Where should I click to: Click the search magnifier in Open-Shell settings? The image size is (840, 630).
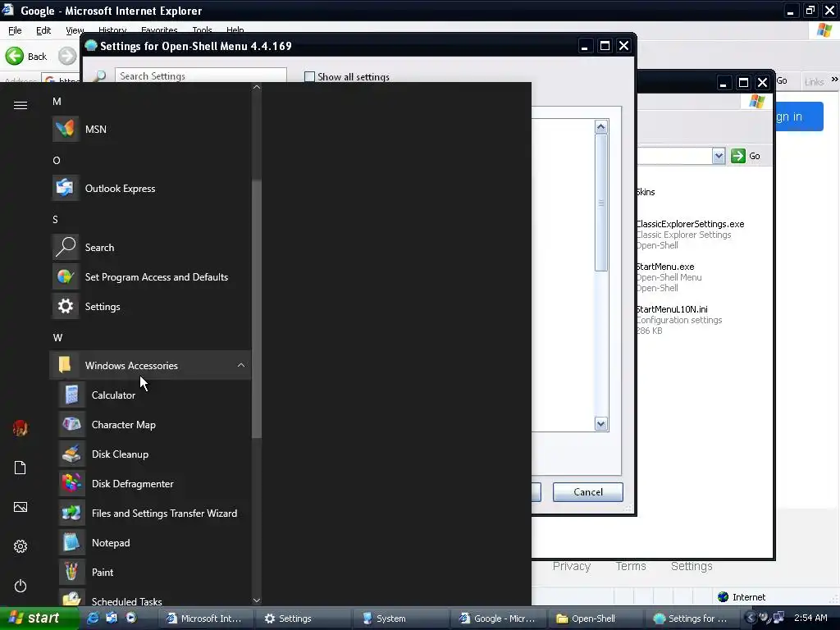[x=99, y=76]
